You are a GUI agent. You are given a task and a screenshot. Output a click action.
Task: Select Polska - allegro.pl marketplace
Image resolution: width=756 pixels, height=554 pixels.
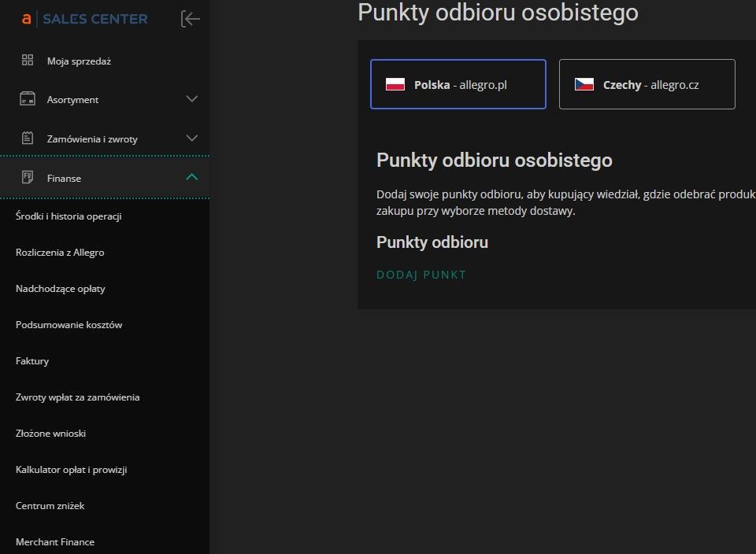pyautogui.click(x=458, y=84)
